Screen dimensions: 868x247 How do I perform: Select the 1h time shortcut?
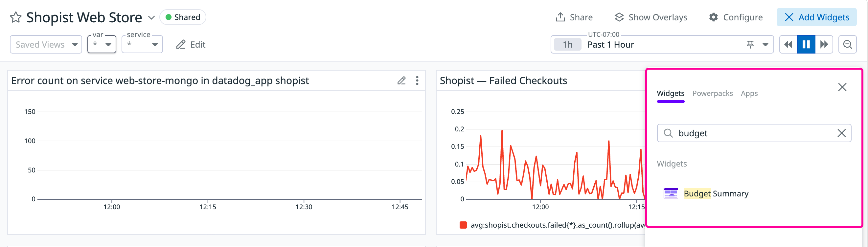pos(567,44)
